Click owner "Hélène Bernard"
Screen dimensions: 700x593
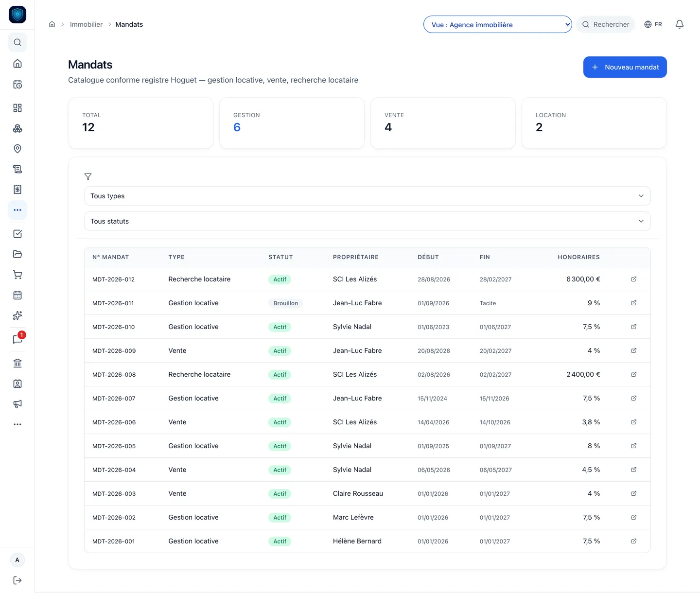357,541
